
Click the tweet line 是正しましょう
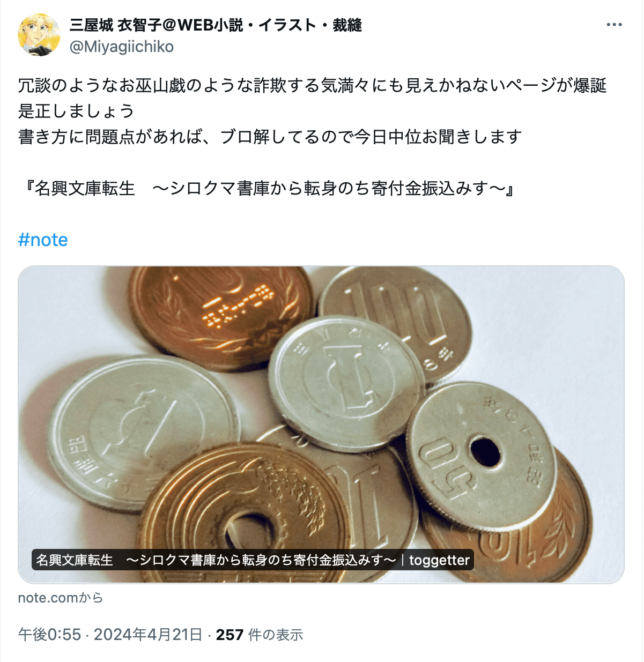76,111
